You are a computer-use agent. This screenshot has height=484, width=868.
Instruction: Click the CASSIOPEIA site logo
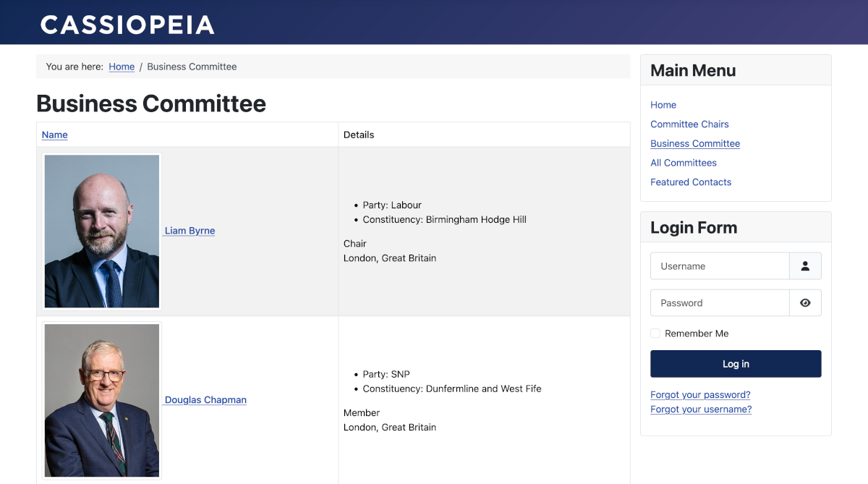click(x=127, y=24)
